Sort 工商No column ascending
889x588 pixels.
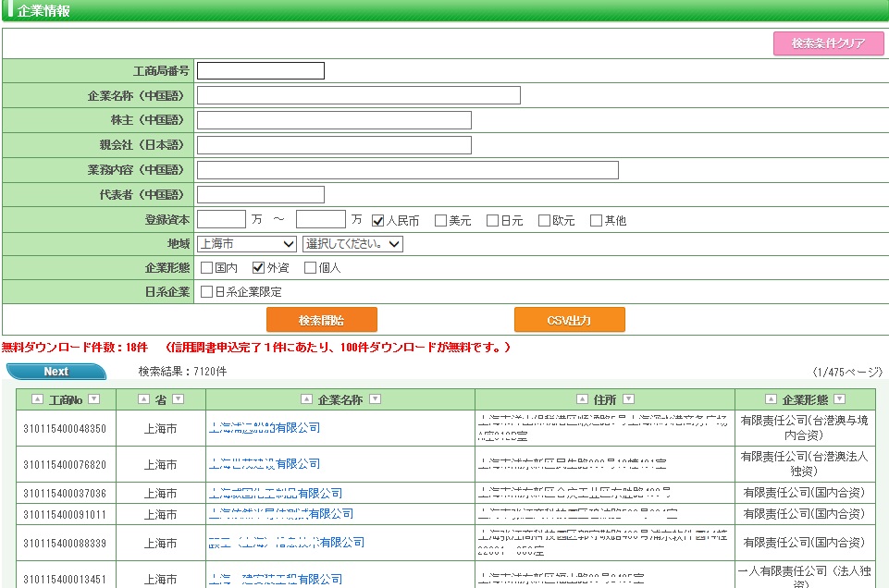[x=37, y=399]
